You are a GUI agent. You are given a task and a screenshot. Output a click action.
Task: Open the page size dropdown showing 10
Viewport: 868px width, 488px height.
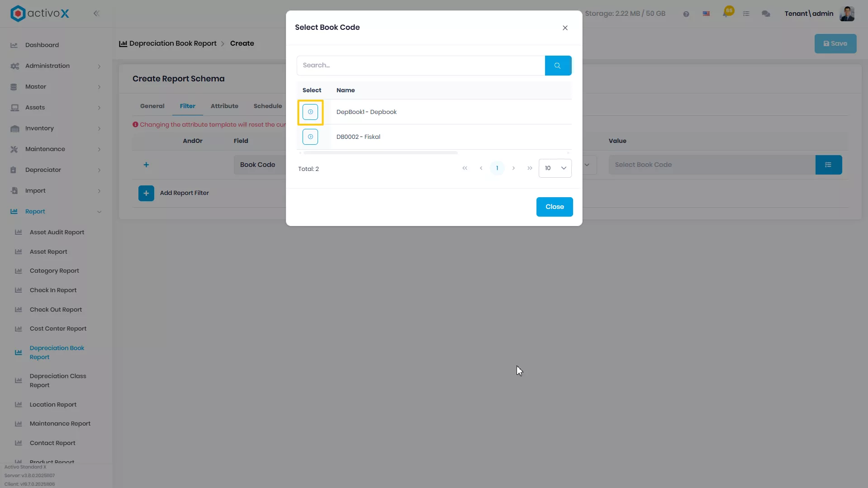(555, 168)
